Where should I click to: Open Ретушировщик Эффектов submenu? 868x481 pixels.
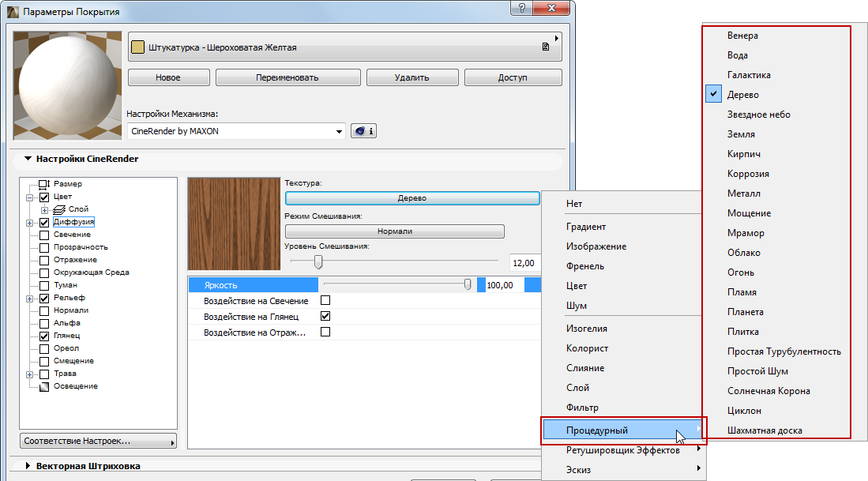[x=623, y=450]
